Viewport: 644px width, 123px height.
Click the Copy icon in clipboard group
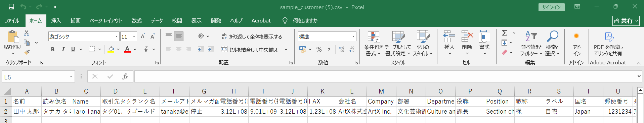pyautogui.click(x=27, y=43)
